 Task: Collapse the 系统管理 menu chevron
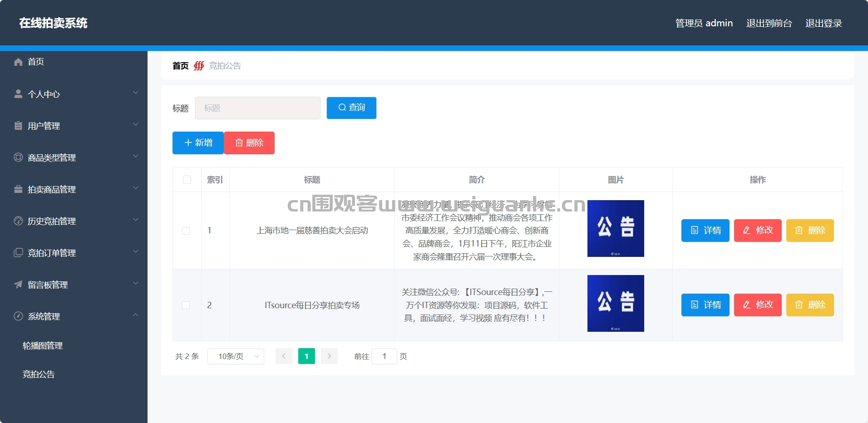[x=135, y=315]
